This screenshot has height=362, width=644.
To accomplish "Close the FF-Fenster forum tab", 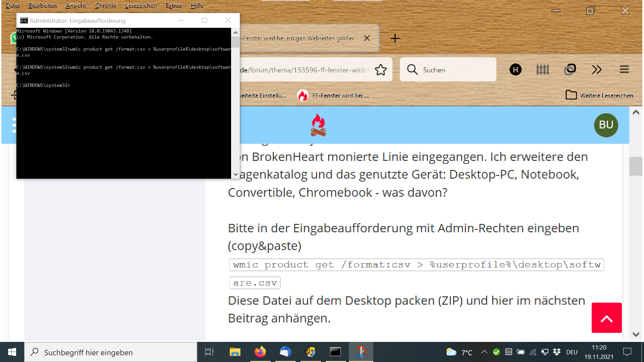I will (x=367, y=38).
